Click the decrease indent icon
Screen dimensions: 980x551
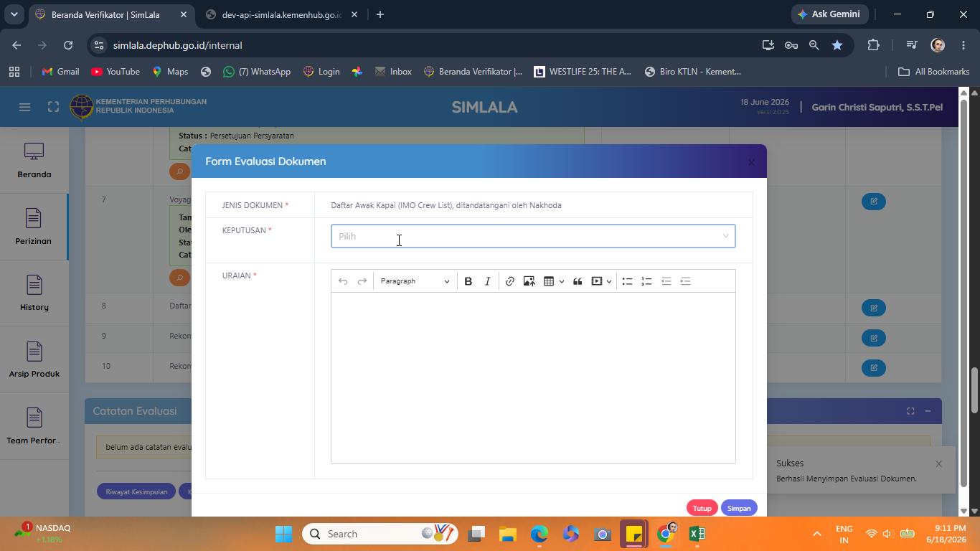666,281
